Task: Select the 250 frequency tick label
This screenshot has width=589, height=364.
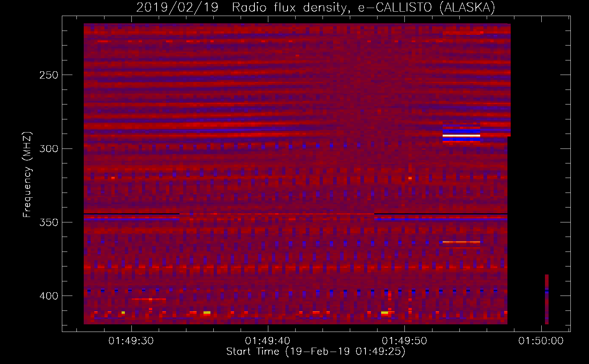Action: click(49, 75)
